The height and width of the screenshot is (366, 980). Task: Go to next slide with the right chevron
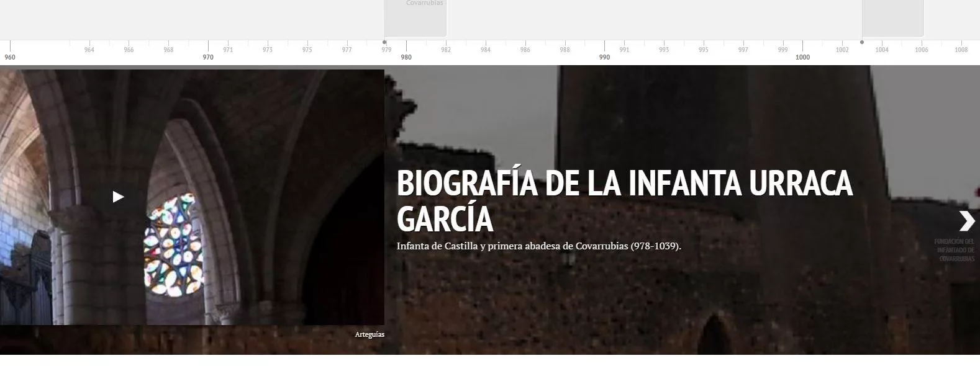pos(966,221)
